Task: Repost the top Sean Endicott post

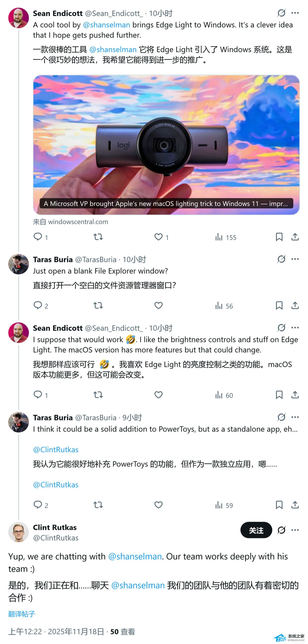Action: (98, 237)
